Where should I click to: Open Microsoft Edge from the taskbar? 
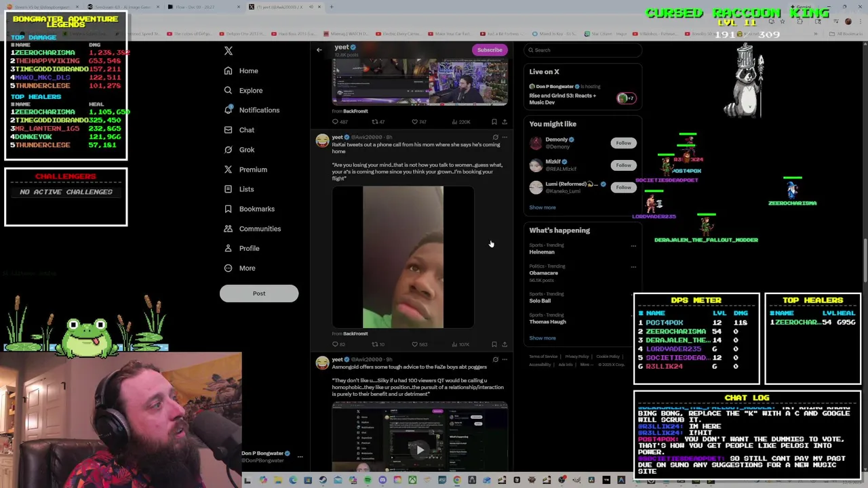point(293,480)
